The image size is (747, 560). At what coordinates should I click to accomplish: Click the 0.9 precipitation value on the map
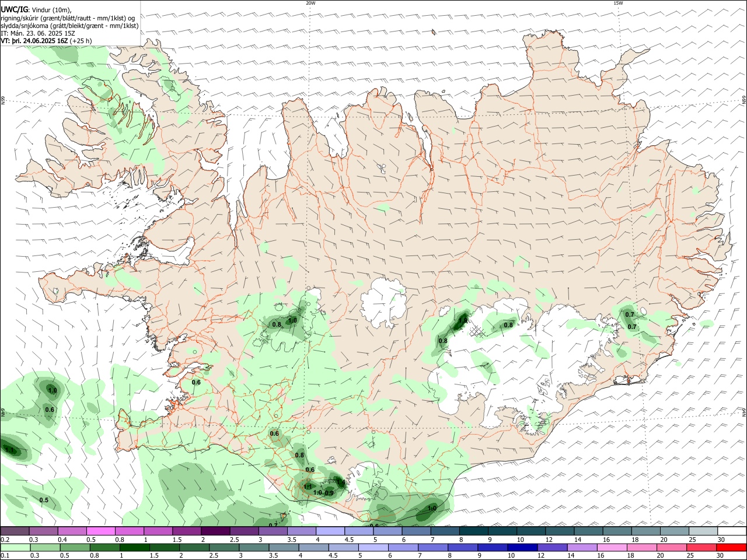pos(329,493)
